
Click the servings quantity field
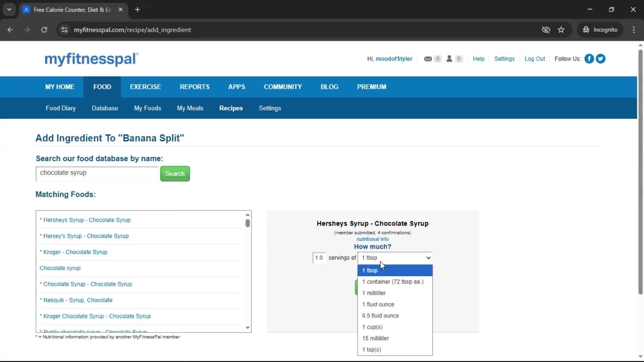[319, 258]
